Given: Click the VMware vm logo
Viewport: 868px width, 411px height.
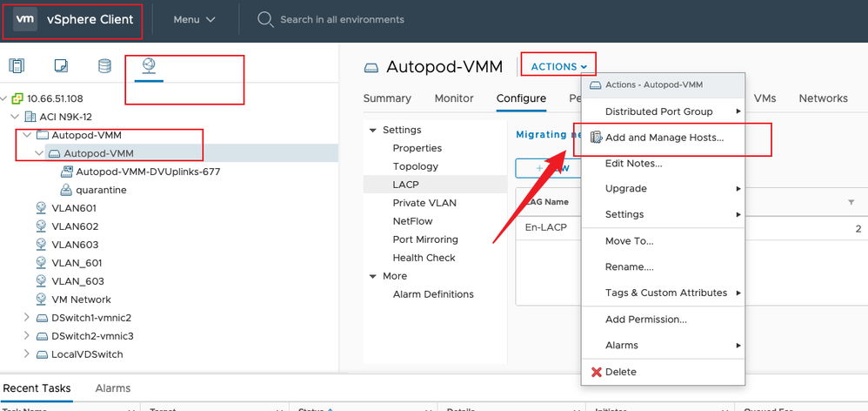Looking at the screenshot, I should pyautogui.click(x=25, y=19).
